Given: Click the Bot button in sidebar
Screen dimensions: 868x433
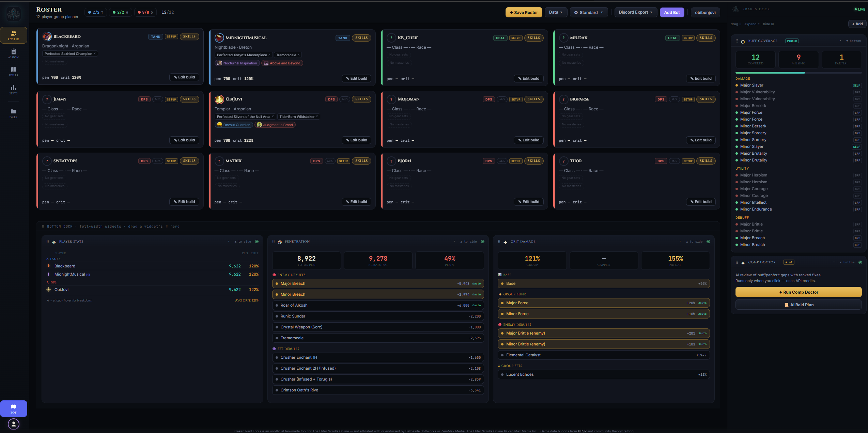Looking at the screenshot, I should 14,408.
